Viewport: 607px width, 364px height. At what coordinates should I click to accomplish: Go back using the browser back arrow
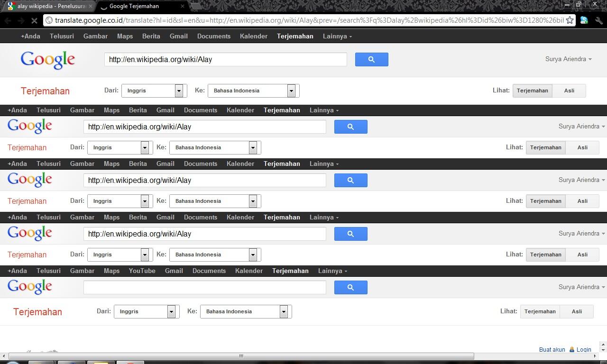pyautogui.click(x=8, y=20)
